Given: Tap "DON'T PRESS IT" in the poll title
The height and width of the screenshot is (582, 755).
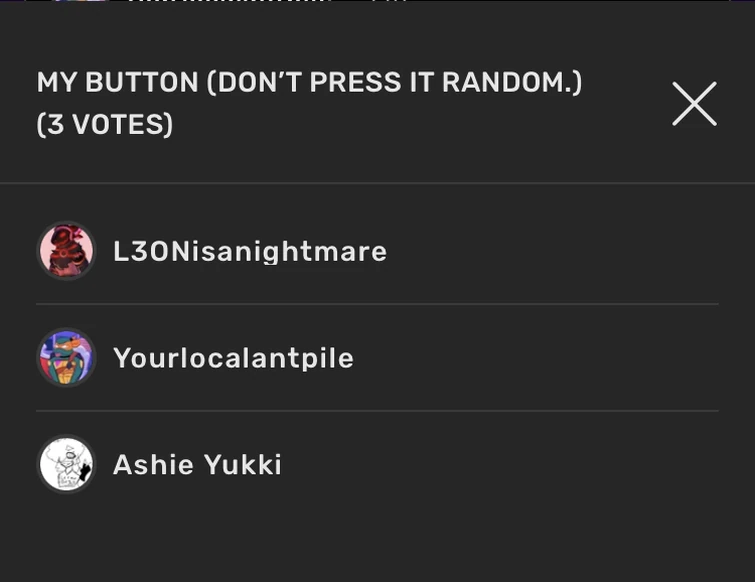Looking at the screenshot, I should coord(319,82).
